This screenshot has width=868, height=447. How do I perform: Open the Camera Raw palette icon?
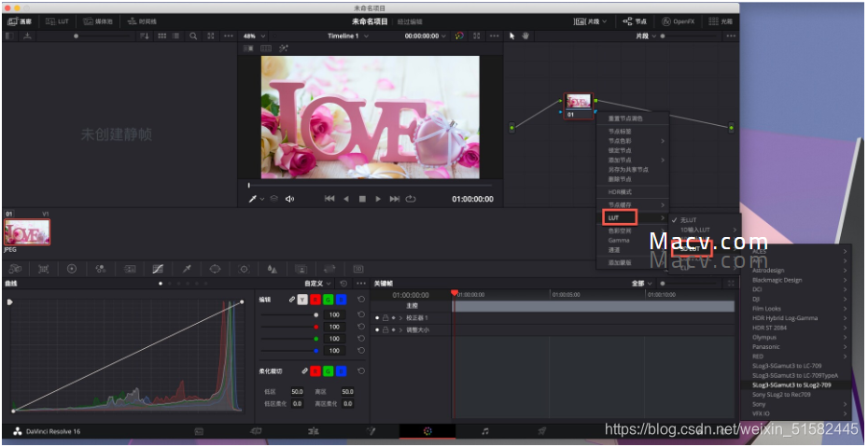pyautogui.click(x=15, y=269)
